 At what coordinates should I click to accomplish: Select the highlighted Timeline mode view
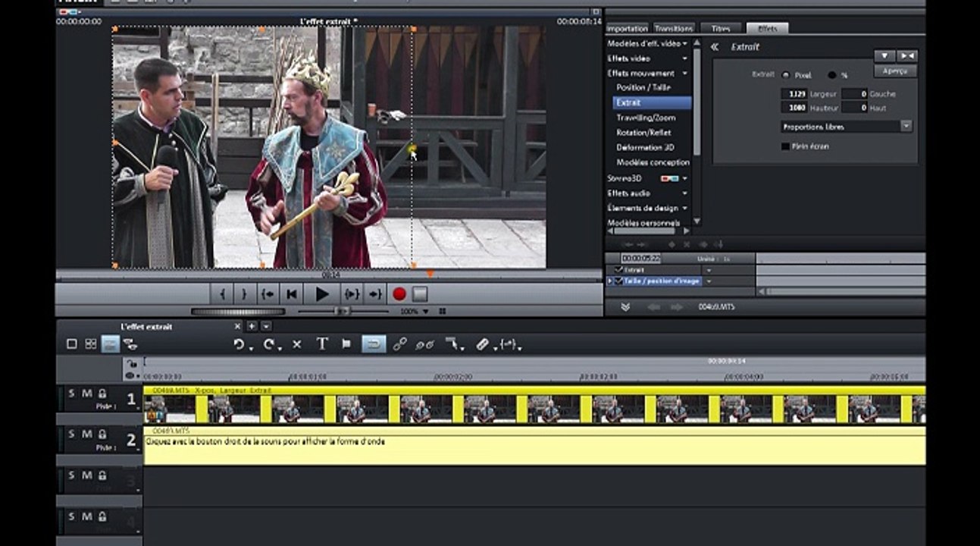pyautogui.click(x=111, y=344)
